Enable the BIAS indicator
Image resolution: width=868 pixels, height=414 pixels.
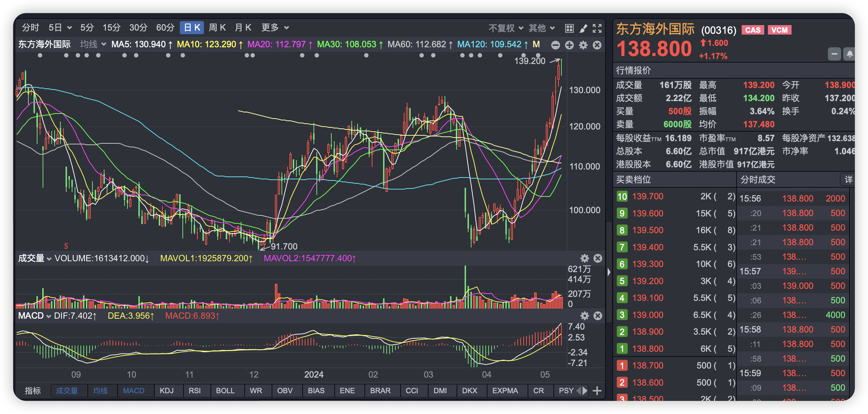(316, 391)
